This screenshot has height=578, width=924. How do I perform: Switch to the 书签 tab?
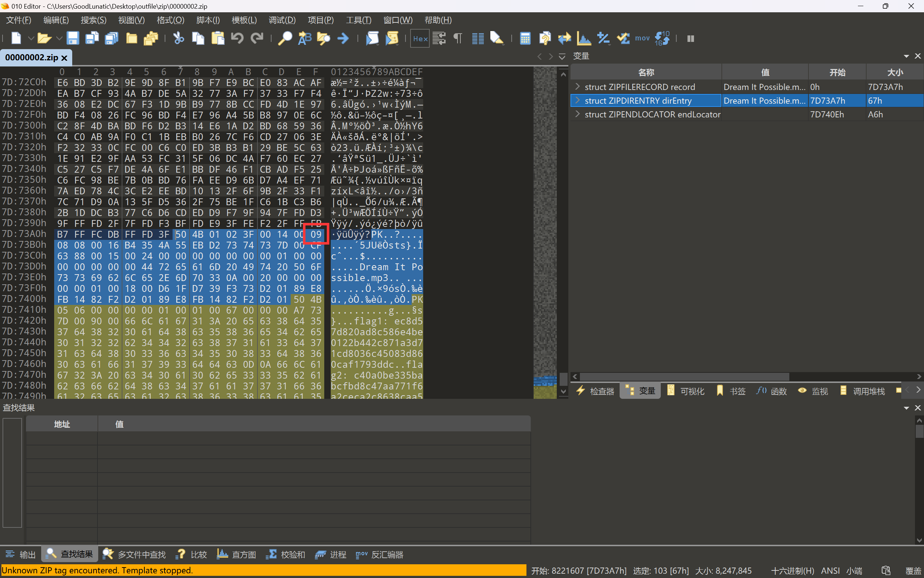(731, 391)
